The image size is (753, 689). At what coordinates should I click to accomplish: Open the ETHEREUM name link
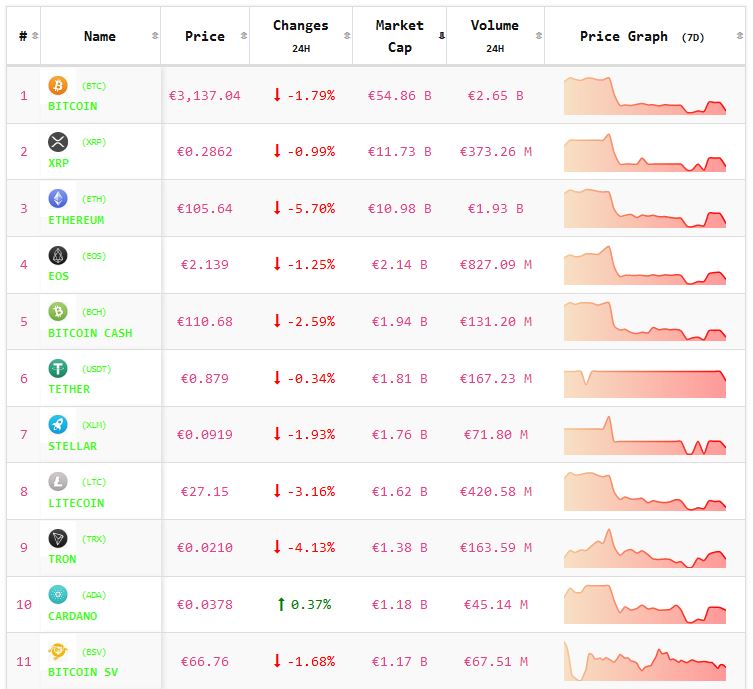point(76,220)
